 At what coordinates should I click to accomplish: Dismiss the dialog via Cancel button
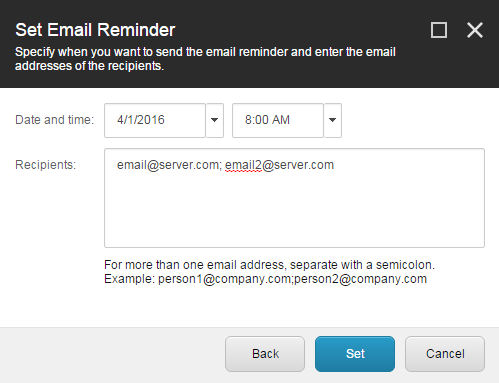(445, 354)
